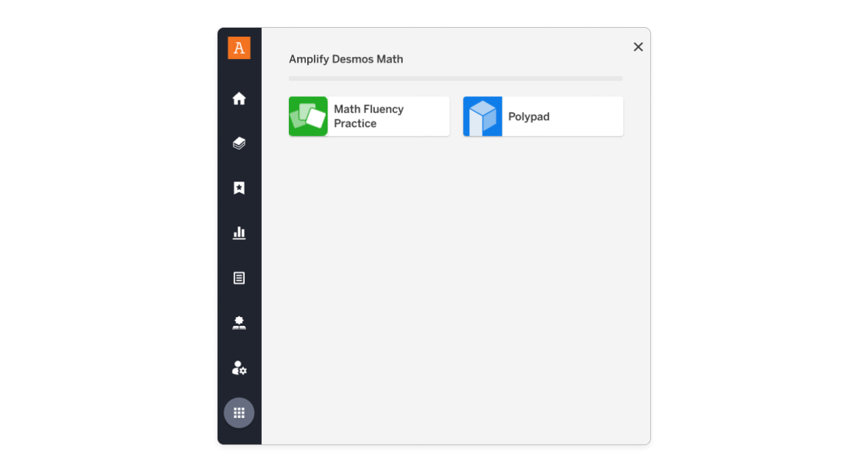Screen dimensions: 868x475
Task: Open the user settings gear icon
Action: coord(239,368)
